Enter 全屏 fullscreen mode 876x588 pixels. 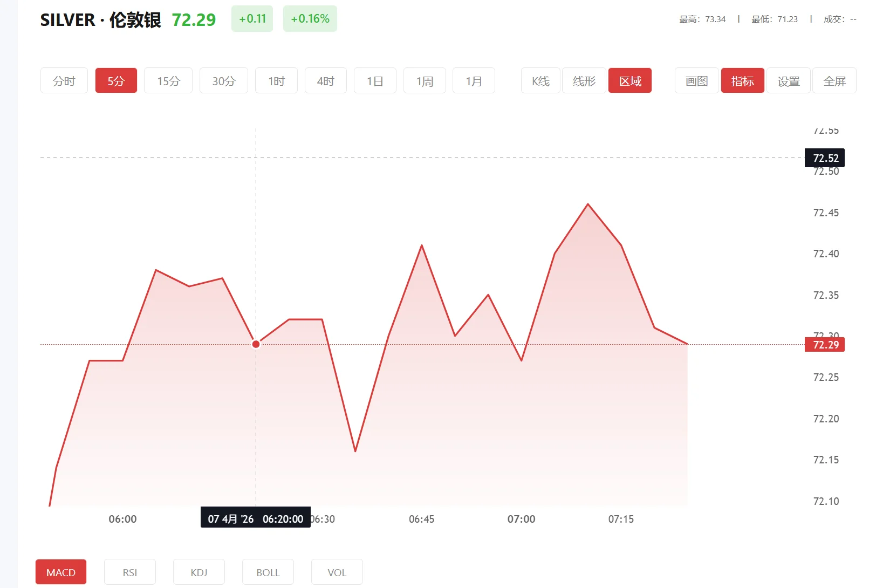834,80
